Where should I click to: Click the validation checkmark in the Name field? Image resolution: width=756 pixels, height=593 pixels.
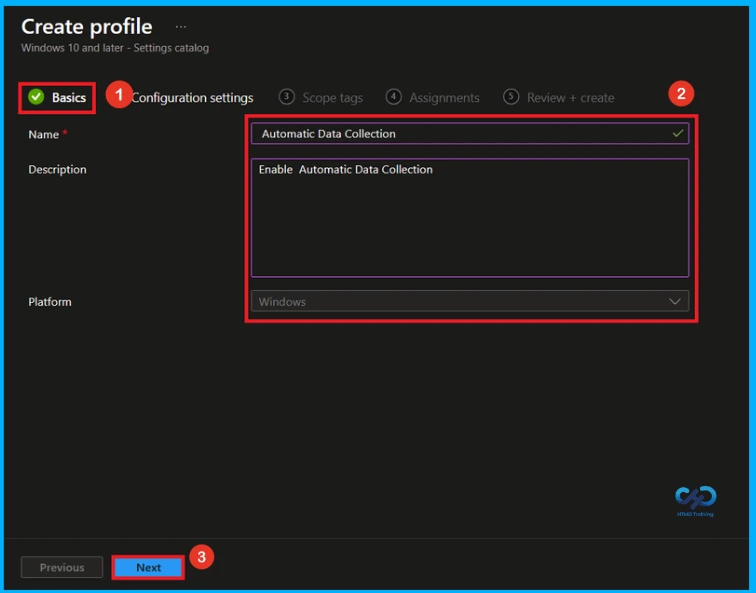click(x=678, y=134)
